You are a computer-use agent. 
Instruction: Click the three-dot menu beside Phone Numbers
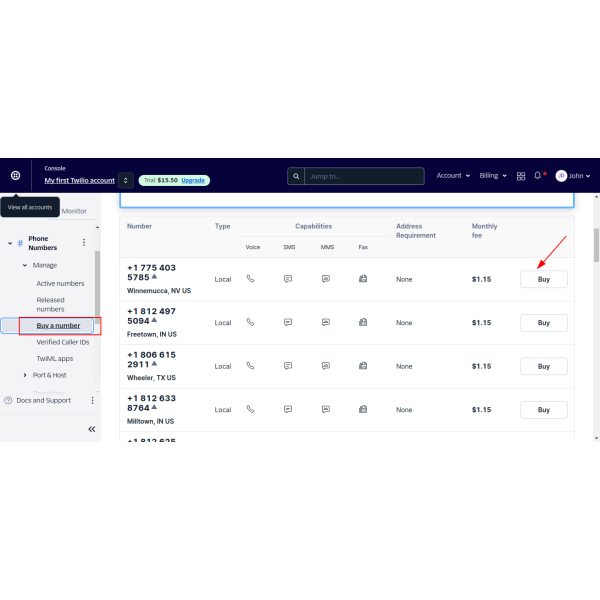point(84,242)
